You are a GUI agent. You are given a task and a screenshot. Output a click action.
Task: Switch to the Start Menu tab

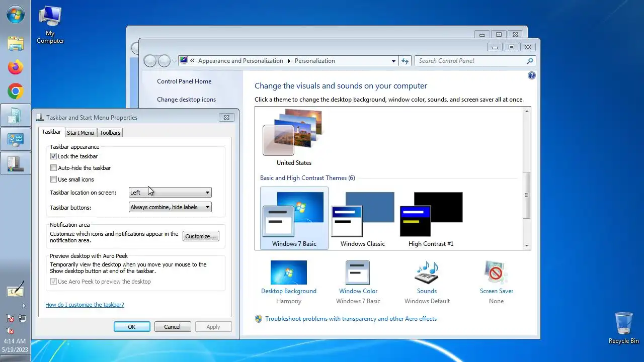point(80,133)
